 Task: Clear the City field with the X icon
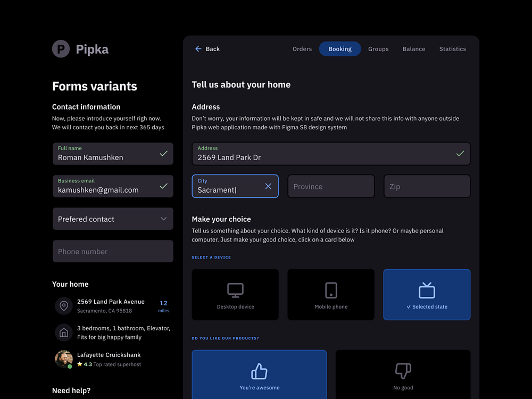[x=268, y=186]
